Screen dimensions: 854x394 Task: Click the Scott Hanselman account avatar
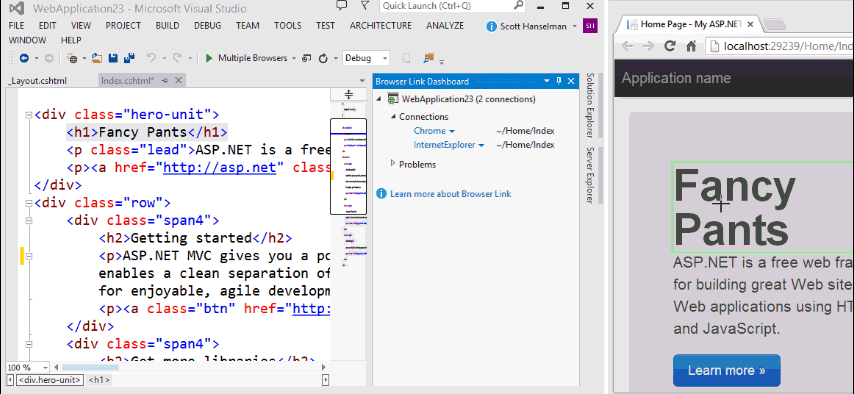(x=589, y=26)
